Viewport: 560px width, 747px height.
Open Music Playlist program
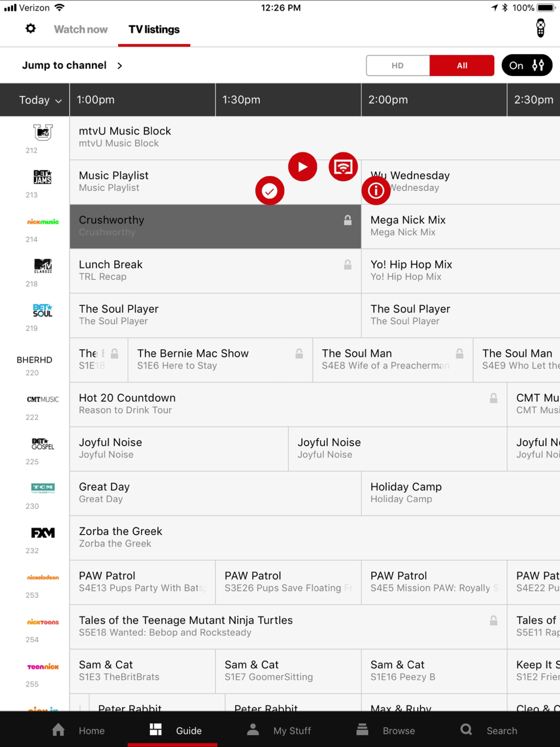tap(215, 182)
